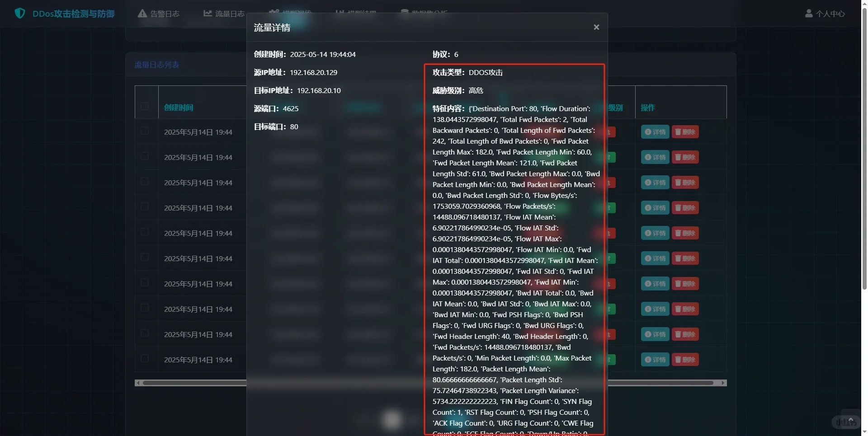Click the 详情 button on the third row
Image resolution: width=868 pixels, height=436 pixels.
[656, 182]
